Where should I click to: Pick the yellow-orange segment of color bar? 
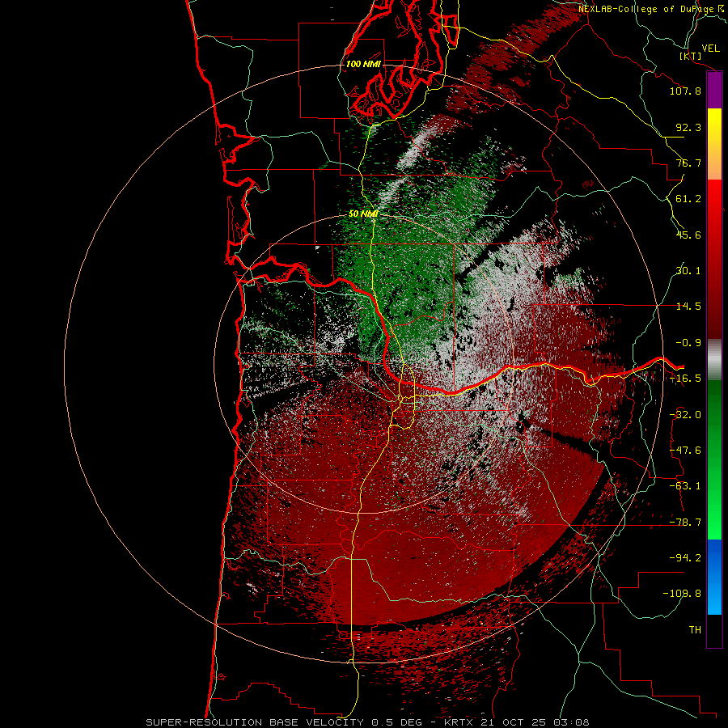[x=714, y=144]
